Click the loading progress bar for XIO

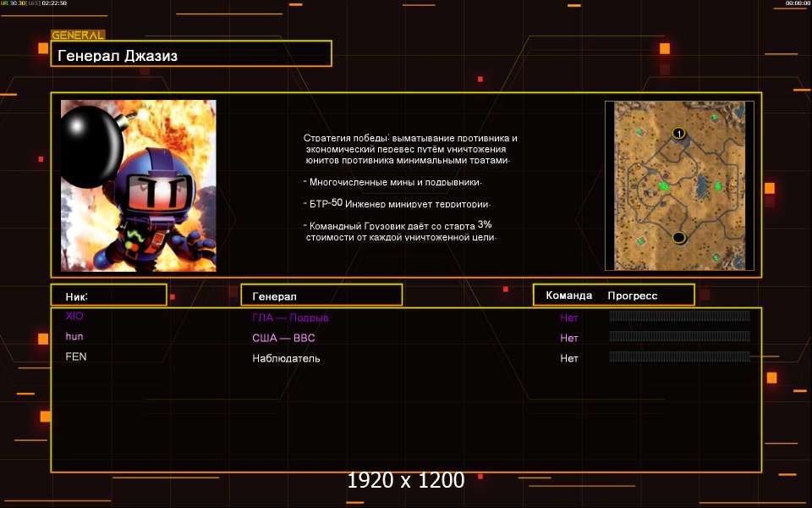tap(679, 316)
